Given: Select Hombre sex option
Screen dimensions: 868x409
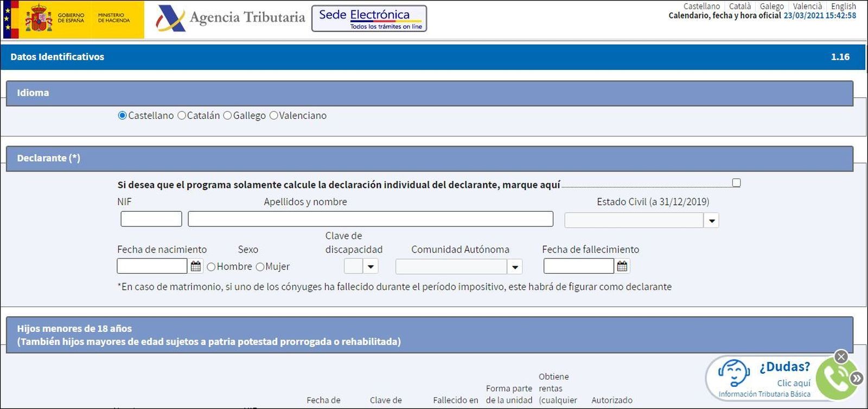Looking at the screenshot, I should click(211, 267).
